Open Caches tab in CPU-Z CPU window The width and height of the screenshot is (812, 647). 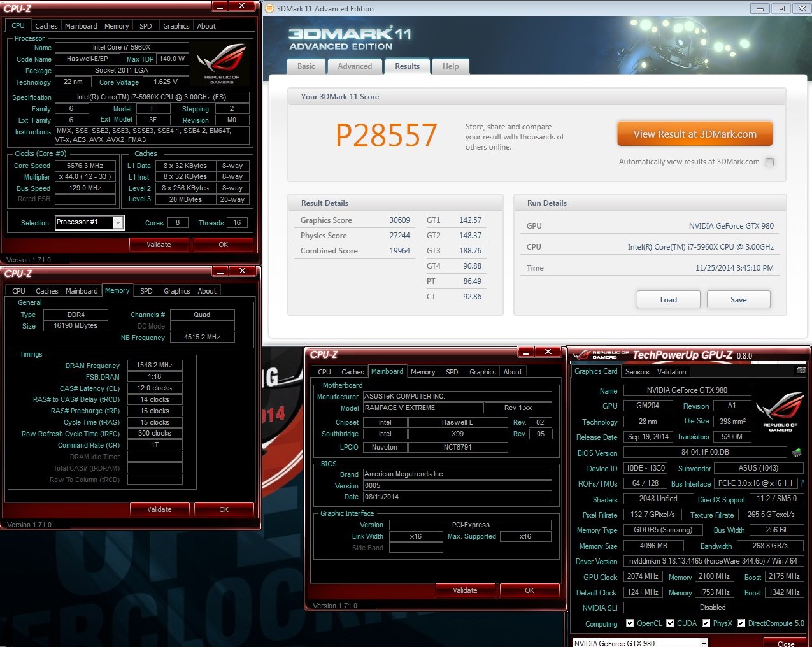[46, 26]
